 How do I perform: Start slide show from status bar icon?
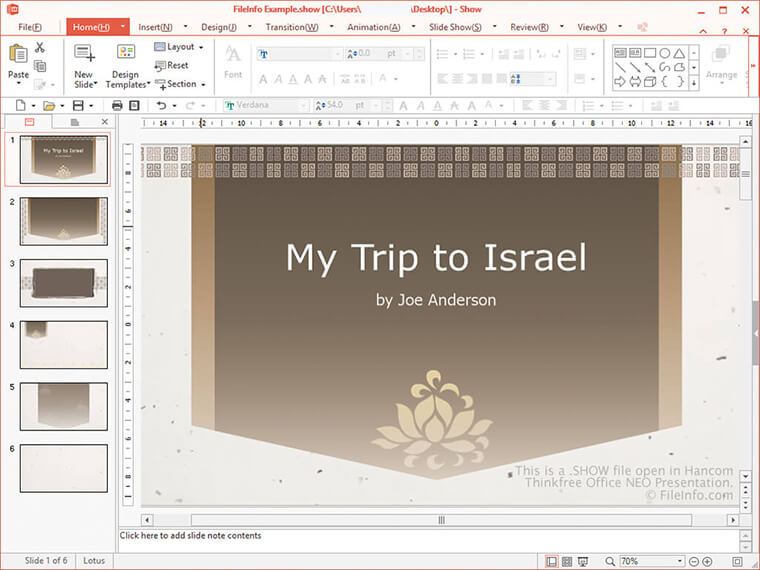coord(582,561)
